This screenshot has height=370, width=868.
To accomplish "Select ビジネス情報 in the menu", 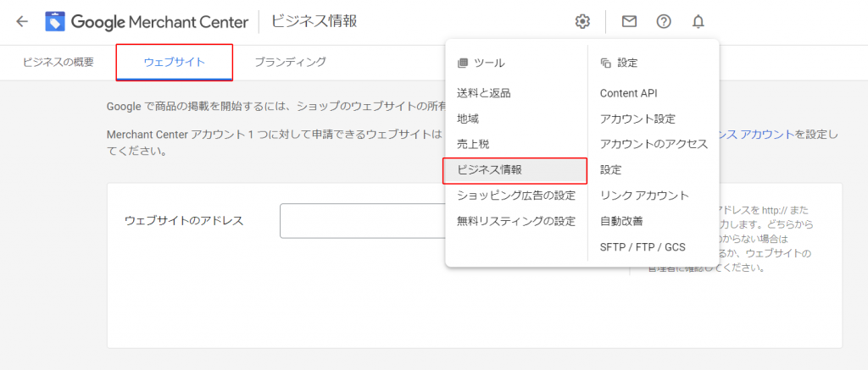I will (x=515, y=170).
